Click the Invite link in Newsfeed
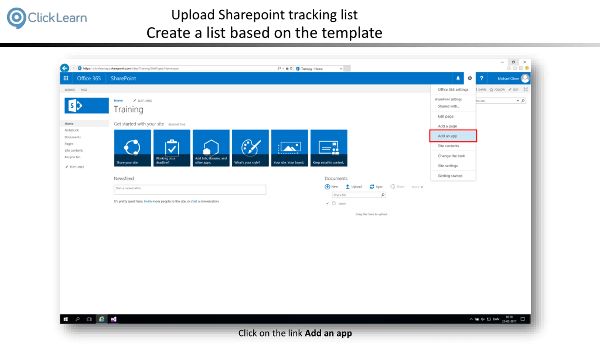Image resolution: width=600 pixels, height=364 pixels. 148,201
